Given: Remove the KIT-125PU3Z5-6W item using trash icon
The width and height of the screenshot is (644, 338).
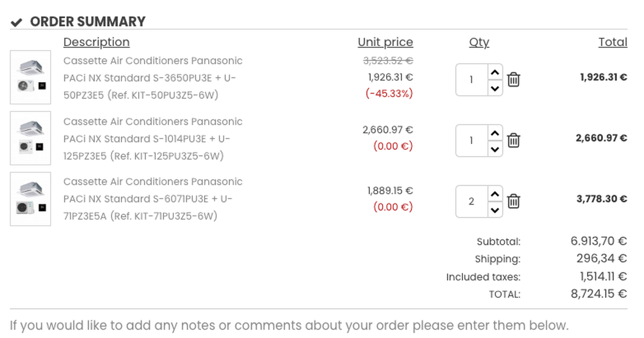Looking at the screenshot, I should coord(513,140).
